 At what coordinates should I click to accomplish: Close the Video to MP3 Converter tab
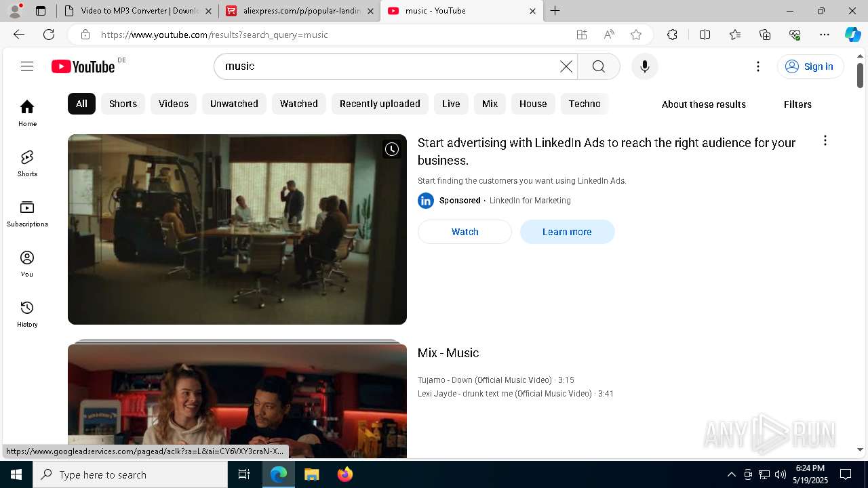point(208,11)
